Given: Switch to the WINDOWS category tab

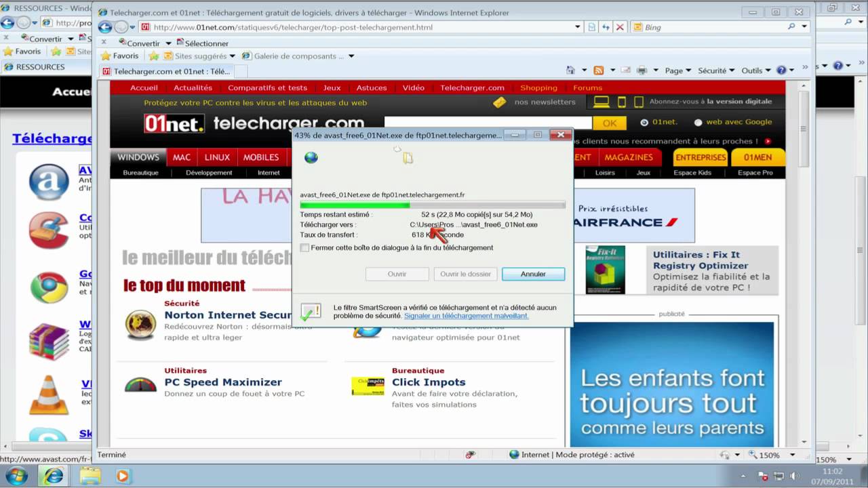Looking at the screenshot, I should [138, 157].
